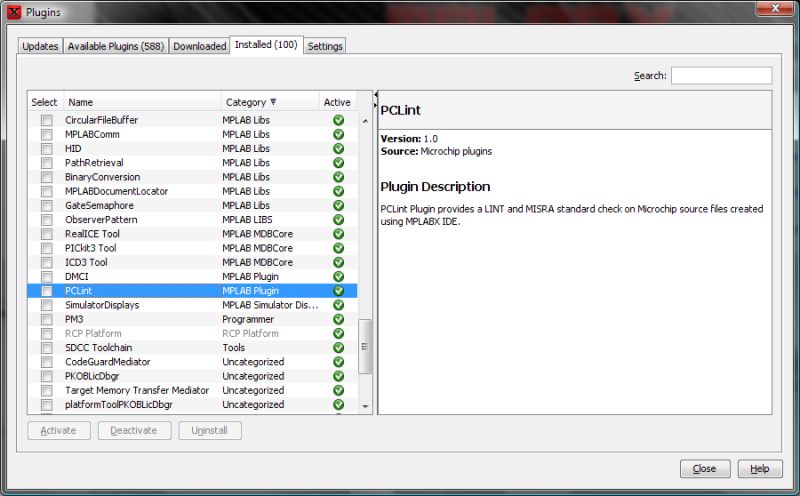This screenshot has width=800, height=496.
Task: Close the Plugins window with X
Action: coord(774,9)
